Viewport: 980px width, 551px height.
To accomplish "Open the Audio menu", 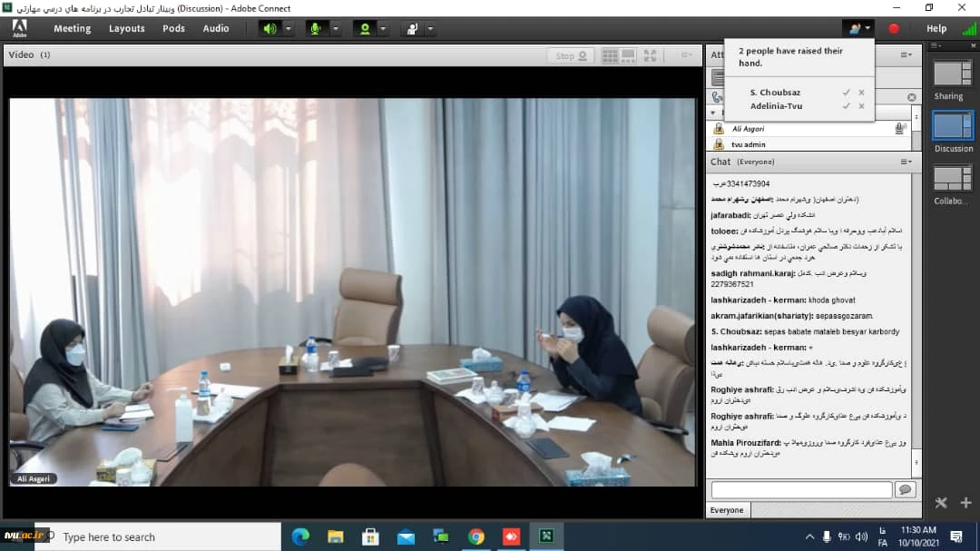I will click(x=216, y=28).
